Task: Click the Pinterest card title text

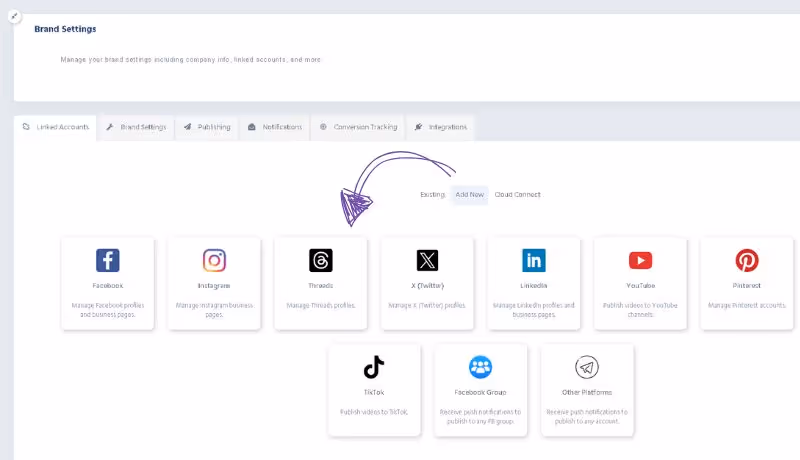Action: click(747, 286)
